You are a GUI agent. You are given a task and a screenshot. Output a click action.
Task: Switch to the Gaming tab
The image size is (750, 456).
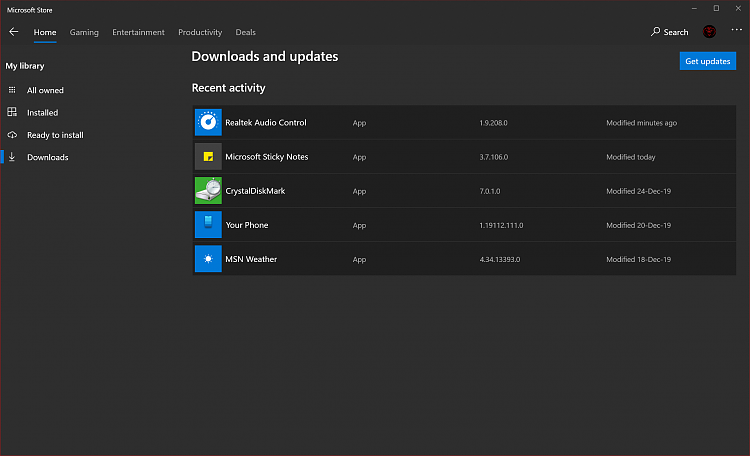84,32
